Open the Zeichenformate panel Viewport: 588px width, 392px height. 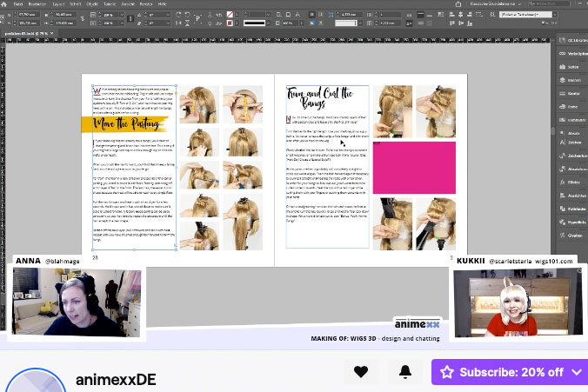click(x=572, y=156)
